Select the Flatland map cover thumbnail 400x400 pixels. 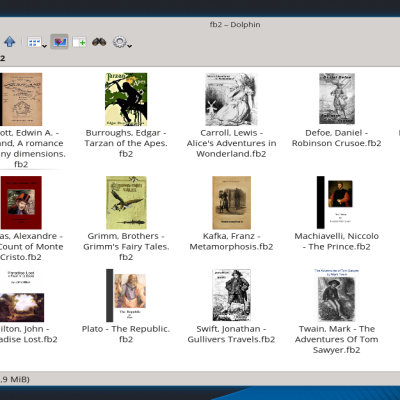coord(21,99)
